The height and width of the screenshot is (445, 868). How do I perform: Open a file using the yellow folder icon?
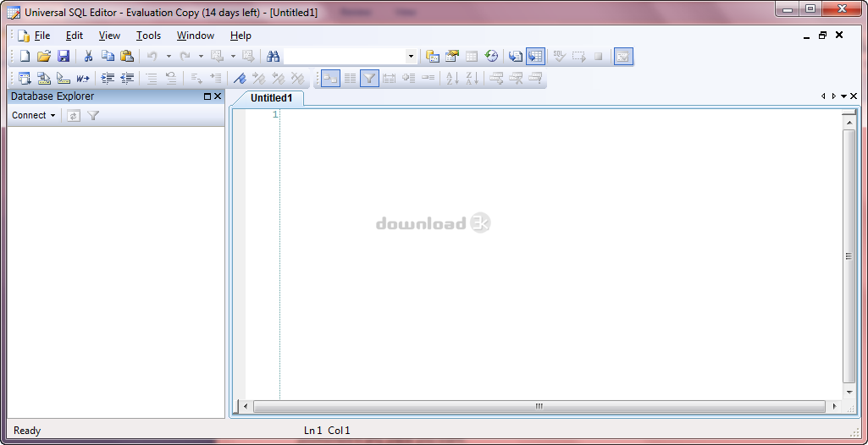point(44,56)
